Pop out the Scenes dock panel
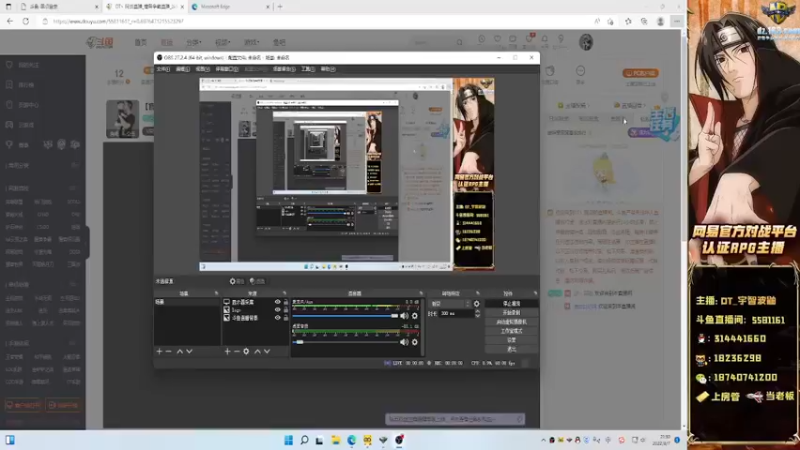The height and width of the screenshot is (450, 800). [x=216, y=293]
